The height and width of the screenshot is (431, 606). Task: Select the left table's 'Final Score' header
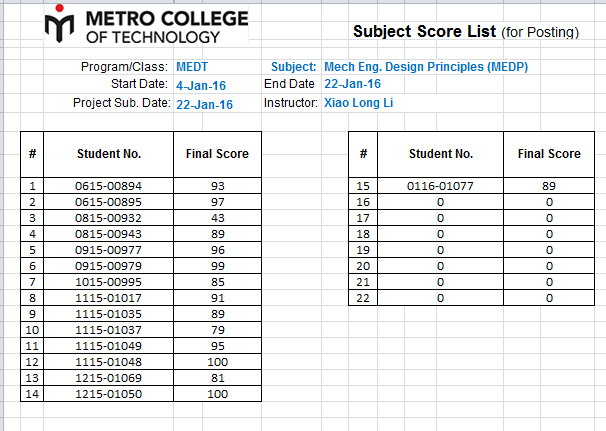(217, 154)
